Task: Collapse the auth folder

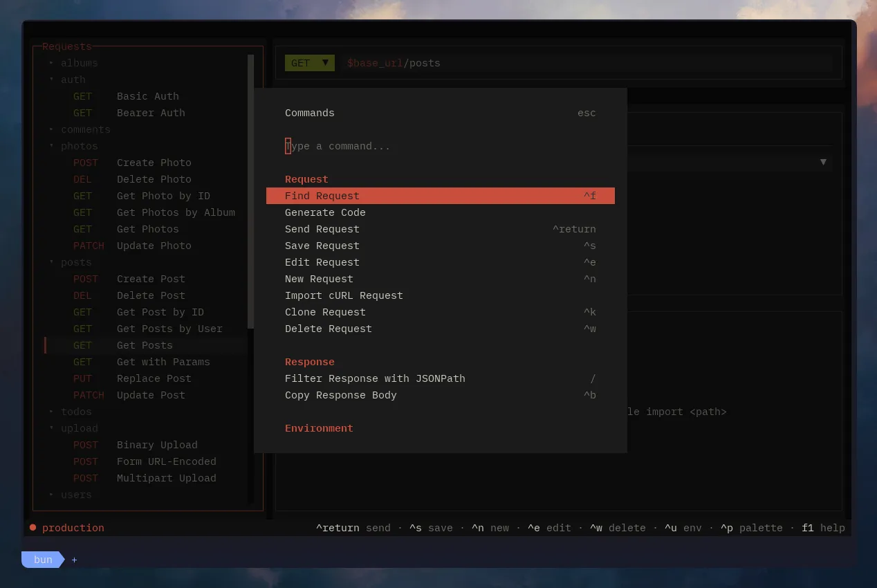Action: click(x=67, y=80)
